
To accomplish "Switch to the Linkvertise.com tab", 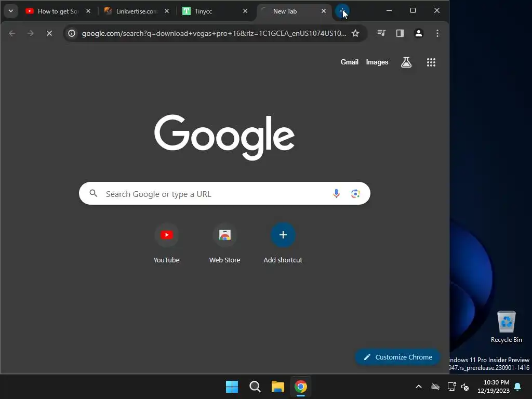I will [x=137, y=11].
